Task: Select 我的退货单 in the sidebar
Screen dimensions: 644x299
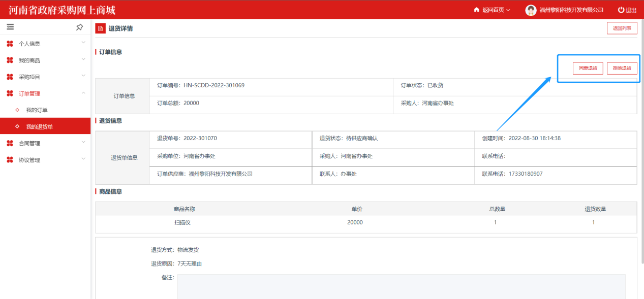Action: tap(45, 126)
